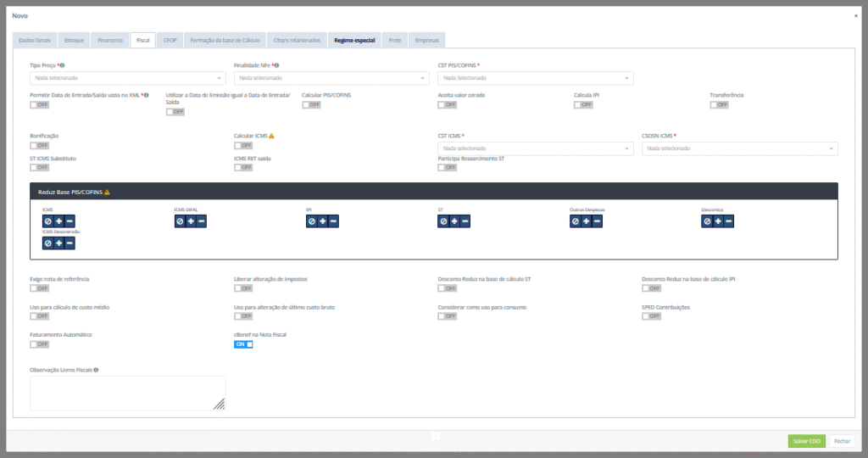The image size is (868, 458).
Task: Click inside the Observação Livros Fiscais textarea
Action: point(127,394)
